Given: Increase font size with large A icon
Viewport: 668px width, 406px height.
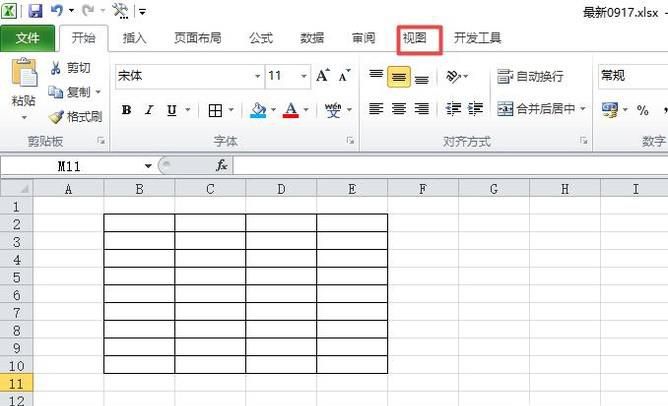Looking at the screenshot, I should (323, 76).
